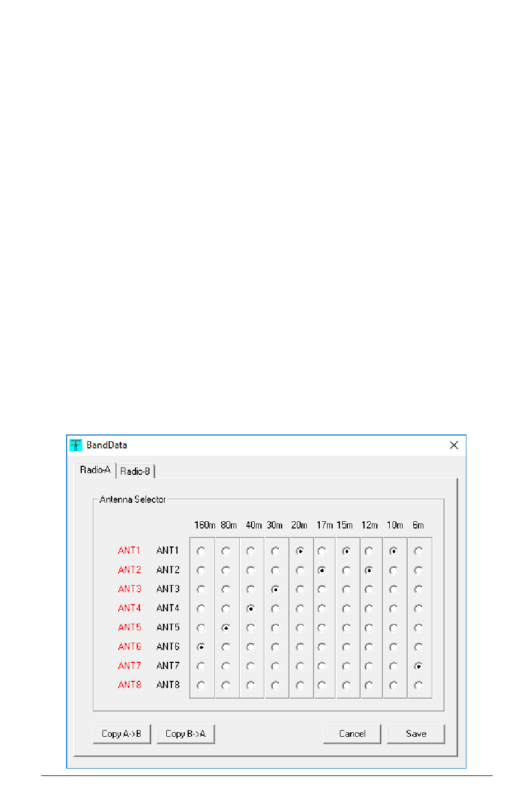
Task: Choose ANT1 for the 17m band
Action: (321, 551)
